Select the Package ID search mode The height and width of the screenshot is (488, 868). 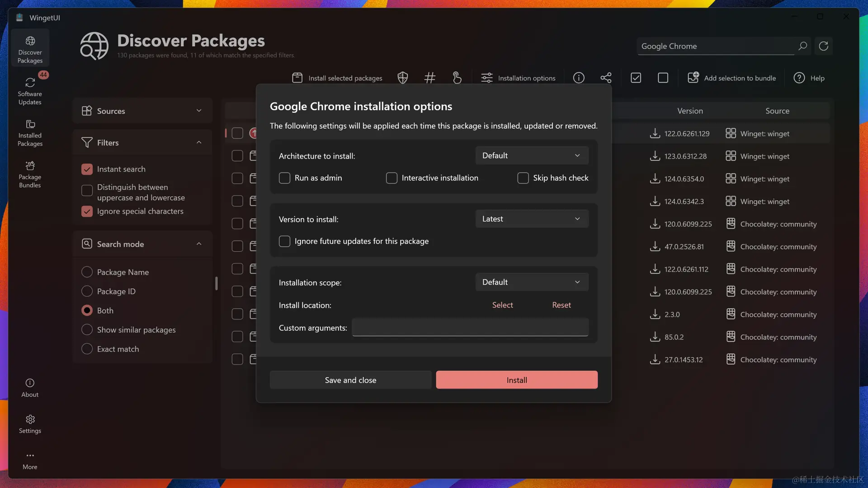[x=87, y=291]
